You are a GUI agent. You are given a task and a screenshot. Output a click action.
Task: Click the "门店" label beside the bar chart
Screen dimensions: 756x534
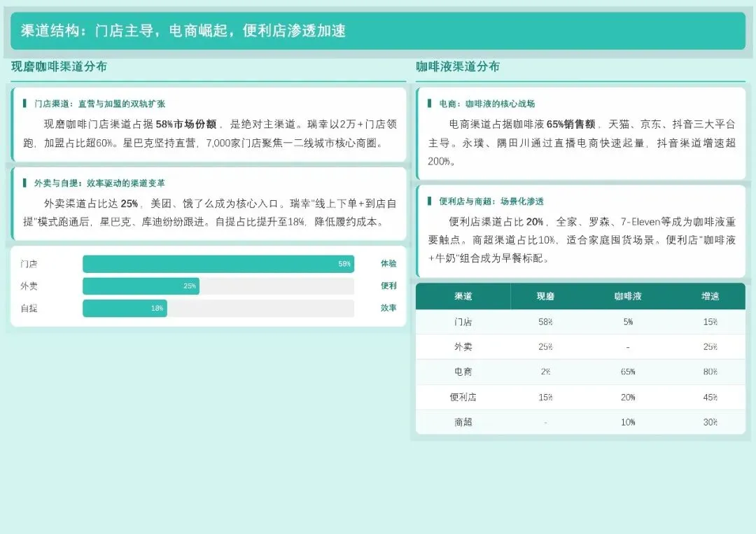tap(29, 264)
